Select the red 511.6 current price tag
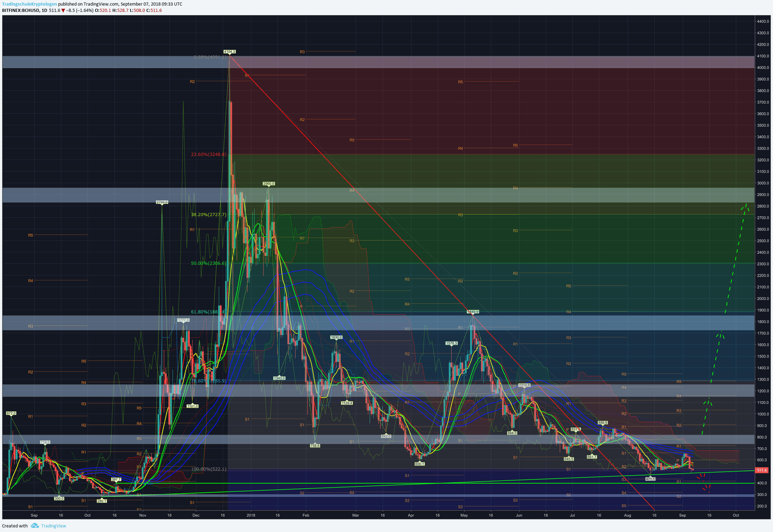Screen dimensions: 773x532 762,470
